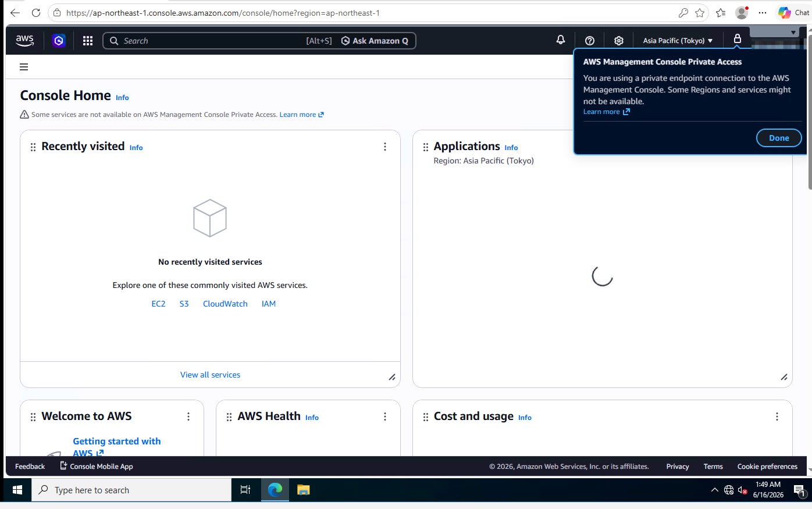Click the Edge browser taskbar icon
812x509 pixels.
coord(275,490)
